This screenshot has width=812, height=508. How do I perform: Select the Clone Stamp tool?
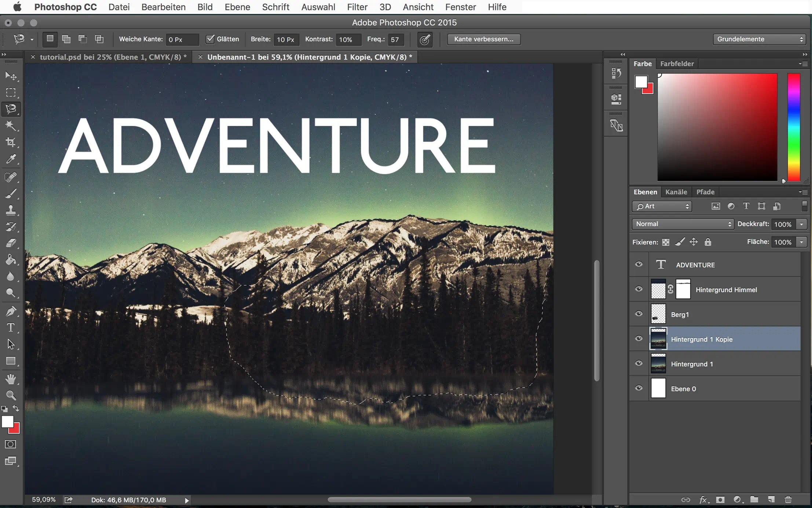(x=11, y=210)
